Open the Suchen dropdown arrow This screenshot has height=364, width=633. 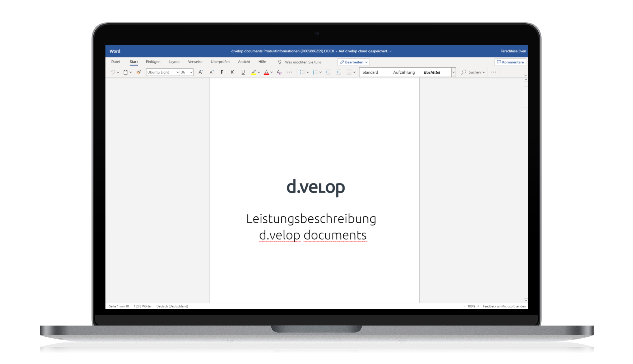tap(484, 72)
